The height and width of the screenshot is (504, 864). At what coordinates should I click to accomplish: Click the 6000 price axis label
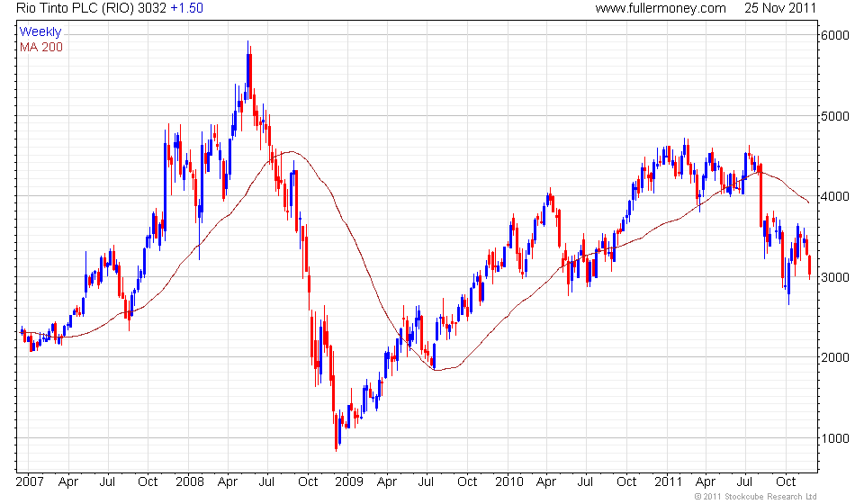[835, 35]
